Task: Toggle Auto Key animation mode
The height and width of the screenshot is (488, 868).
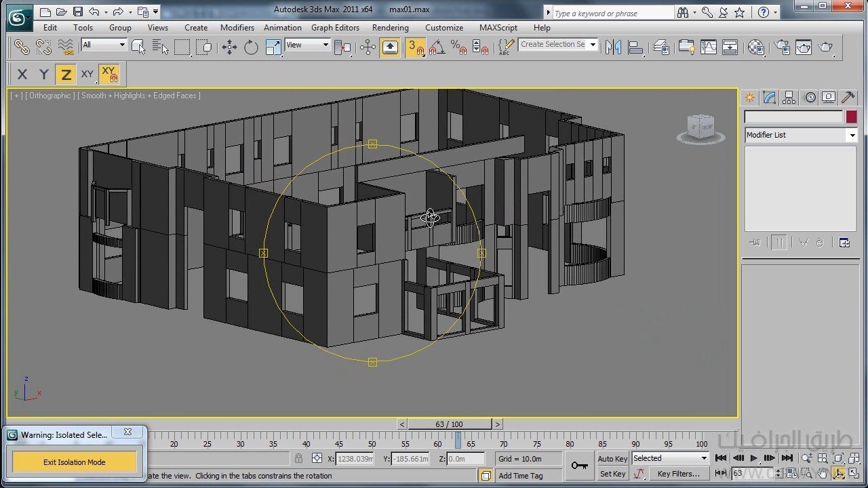Action: (612, 459)
